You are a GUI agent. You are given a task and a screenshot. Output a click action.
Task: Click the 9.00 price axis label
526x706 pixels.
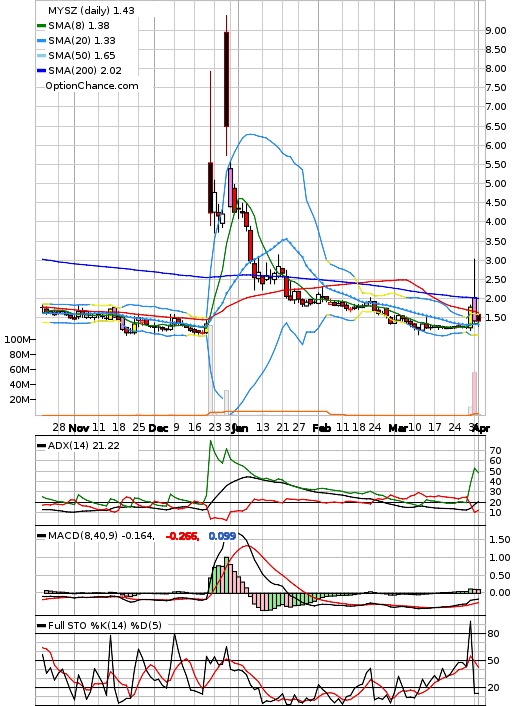[495, 31]
